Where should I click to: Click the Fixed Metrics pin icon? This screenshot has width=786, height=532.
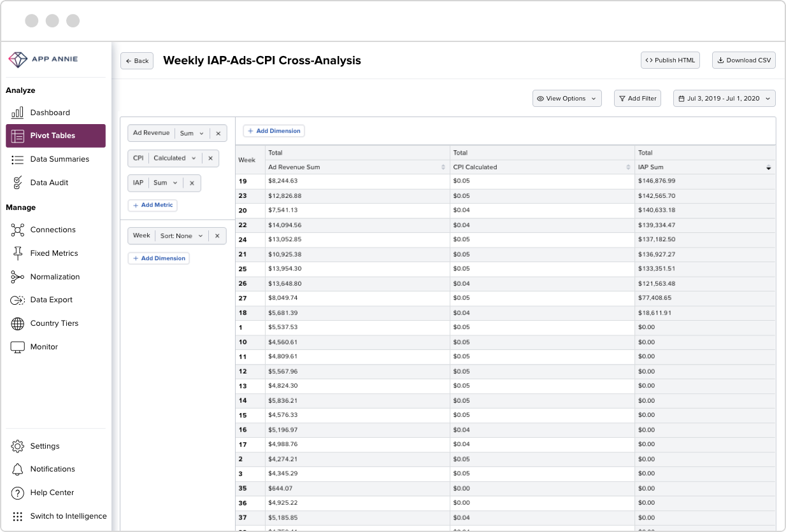pyautogui.click(x=18, y=253)
